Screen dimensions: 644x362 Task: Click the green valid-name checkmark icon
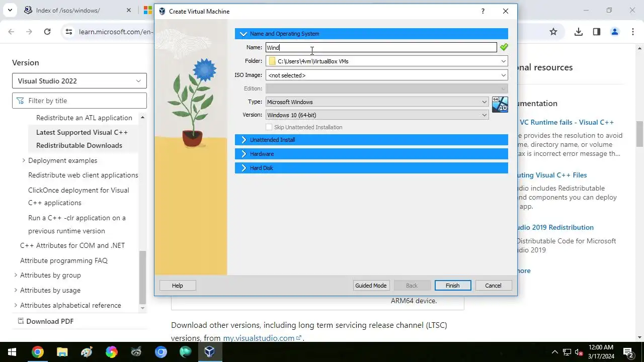(504, 47)
